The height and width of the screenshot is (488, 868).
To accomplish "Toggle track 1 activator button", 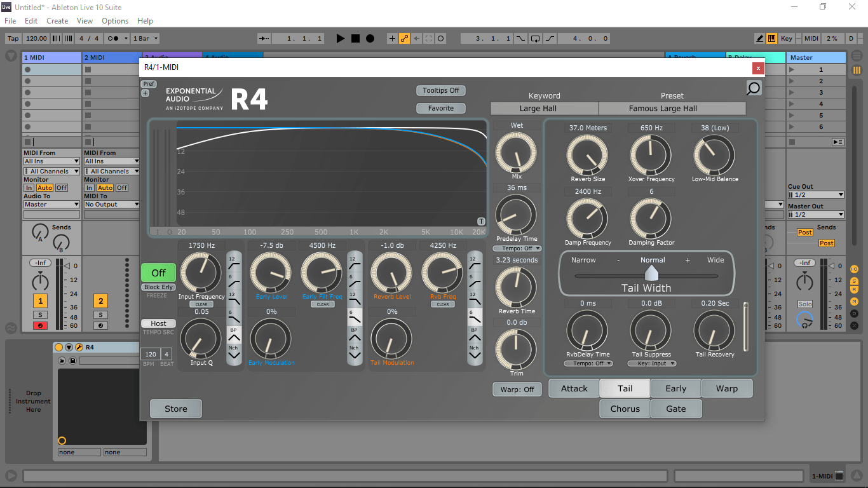I will pyautogui.click(x=40, y=301).
